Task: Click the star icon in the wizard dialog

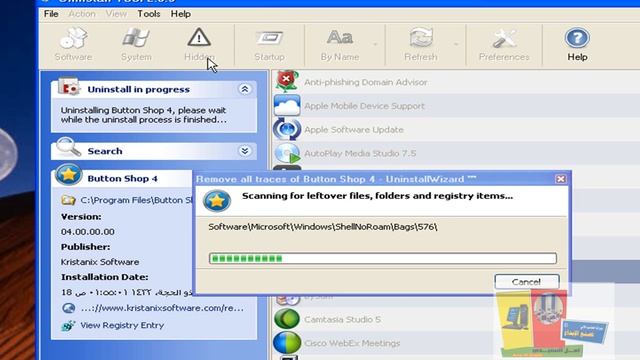Action: [x=217, y=200]
